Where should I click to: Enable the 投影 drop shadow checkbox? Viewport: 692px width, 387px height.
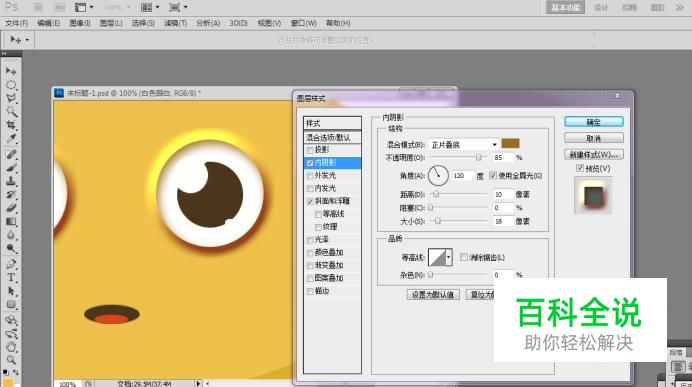tap(310, 150)
